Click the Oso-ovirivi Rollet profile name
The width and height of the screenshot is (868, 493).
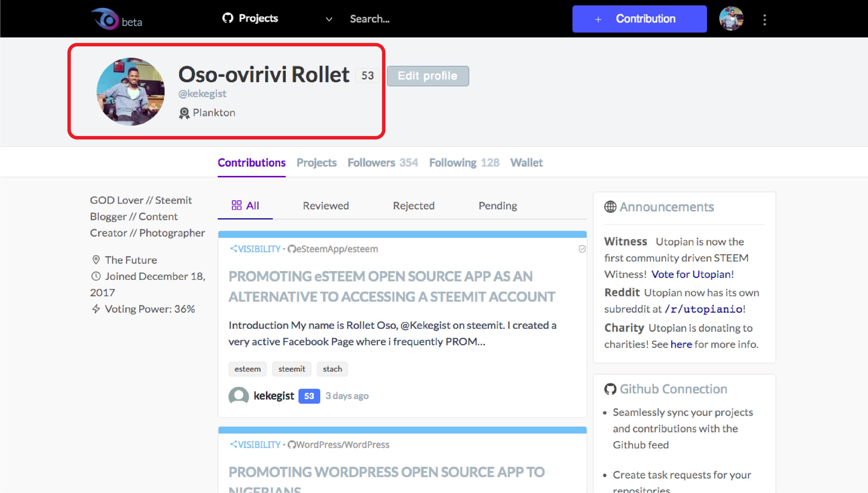tap(264, 74)
